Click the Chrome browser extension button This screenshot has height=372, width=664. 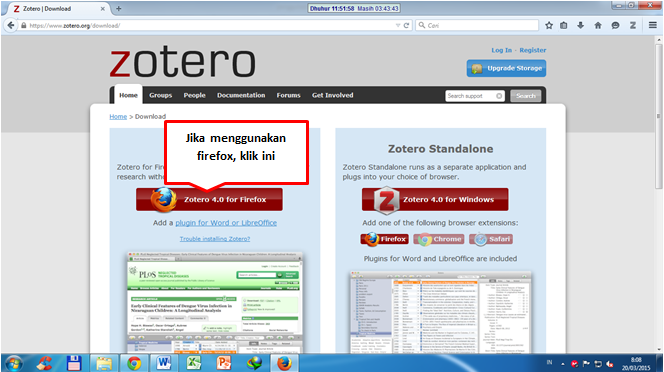point(439,239)
